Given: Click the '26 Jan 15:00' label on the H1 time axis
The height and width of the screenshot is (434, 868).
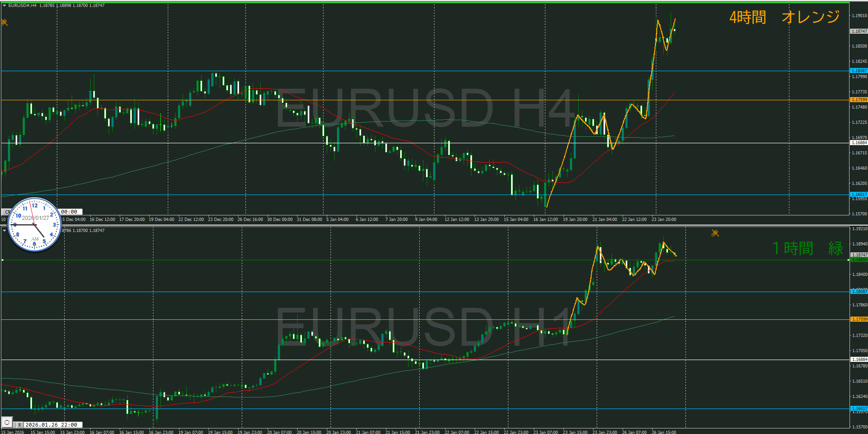Looking at the screenshot, I should pyautogui.click(x=663, y=432).
